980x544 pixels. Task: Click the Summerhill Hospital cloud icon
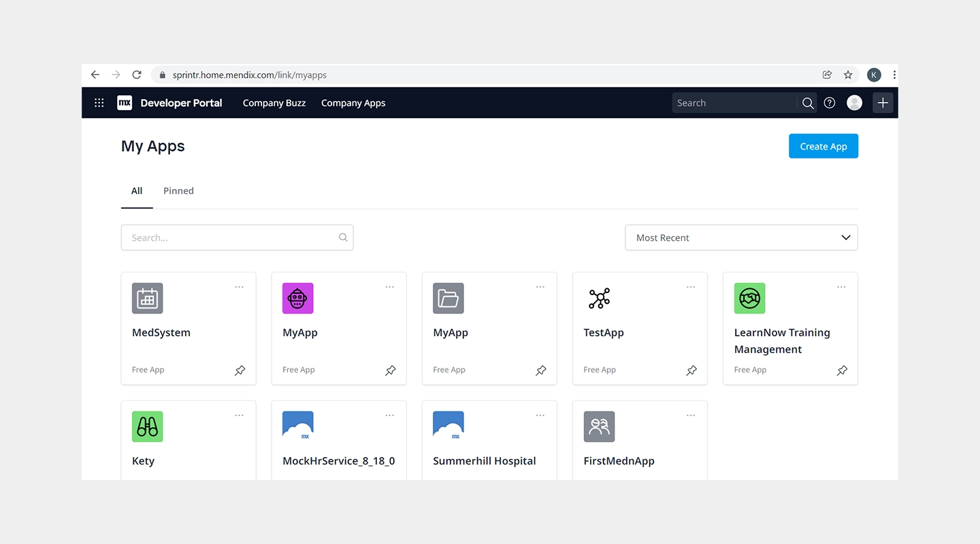click(x=448, y=426)
